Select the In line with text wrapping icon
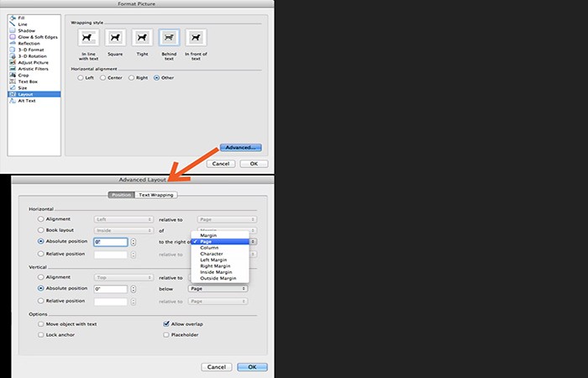Viewport: 588px width, 378px height. (x=88, y=38)
